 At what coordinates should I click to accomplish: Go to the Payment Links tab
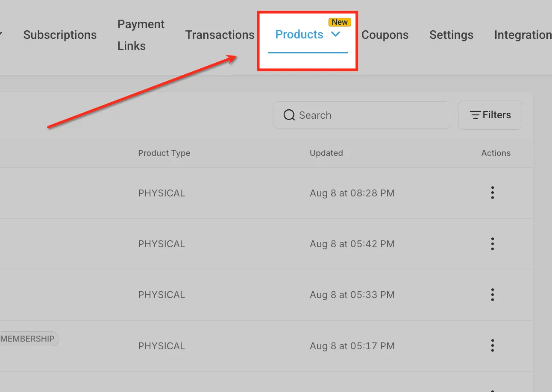(x=141, y=35)
